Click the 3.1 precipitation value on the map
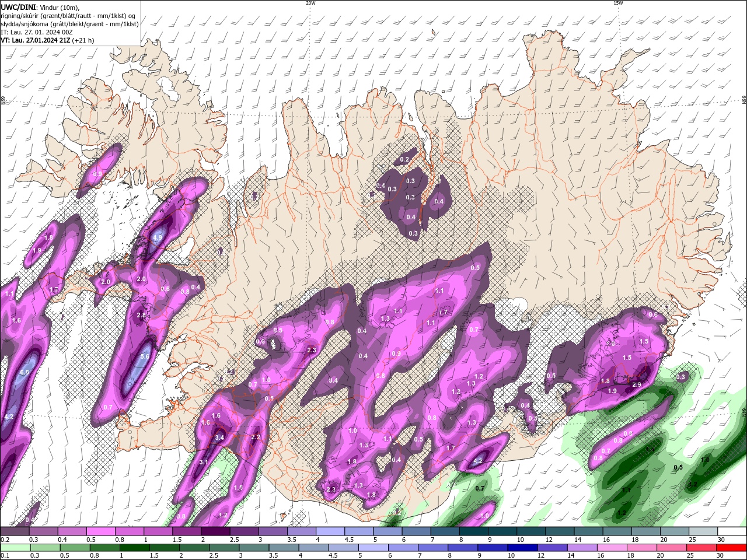Viewport: 747px width, 560px height. click(x=204, y=462)
